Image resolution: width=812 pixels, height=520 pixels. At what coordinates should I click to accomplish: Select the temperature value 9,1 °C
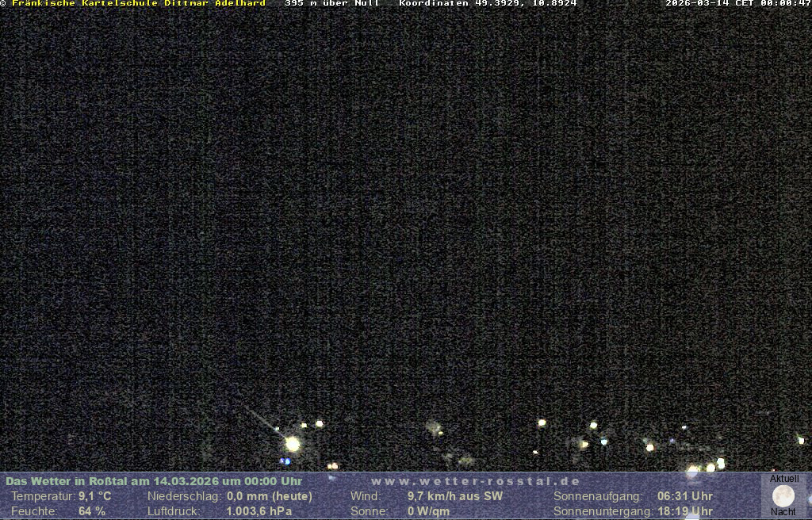(x=94, y=496)
